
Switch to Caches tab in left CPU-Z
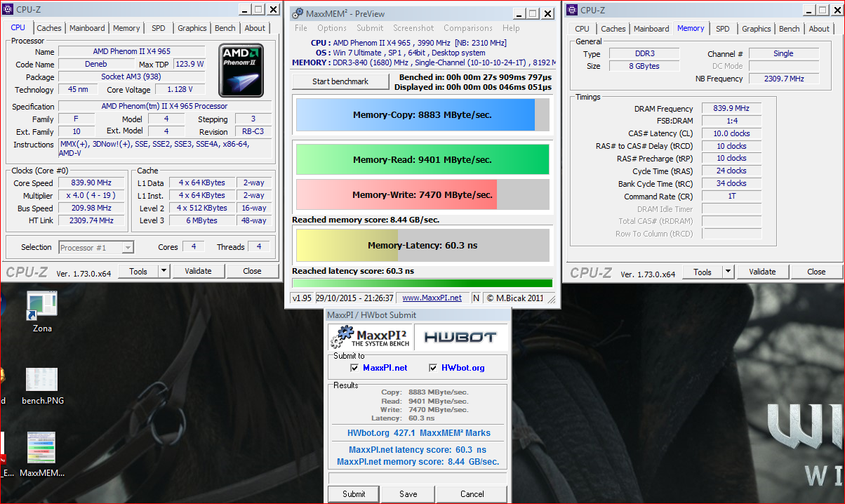coord(49,28)
